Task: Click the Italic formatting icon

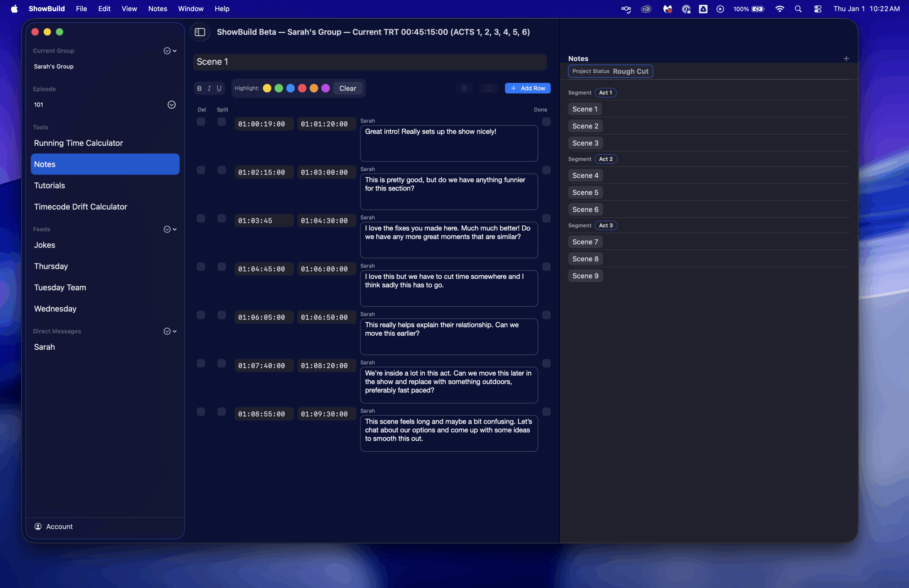Action: (209, 88)
